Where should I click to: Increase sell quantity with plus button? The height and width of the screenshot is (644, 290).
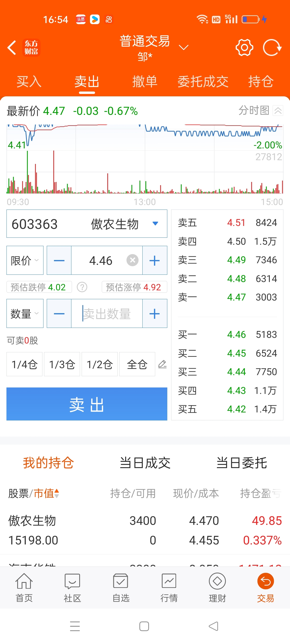(x=155, y=313)
